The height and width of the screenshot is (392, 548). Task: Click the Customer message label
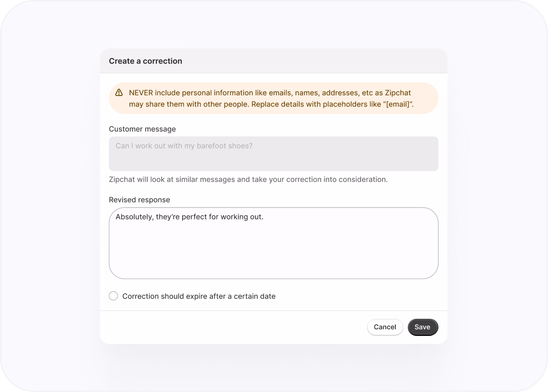click(142, 129)
